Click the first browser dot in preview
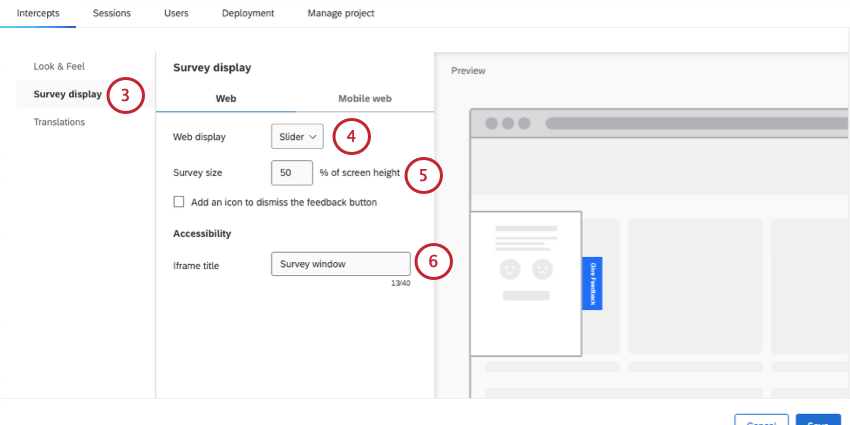This screenshot has height=425, width=850. [492, 123]
